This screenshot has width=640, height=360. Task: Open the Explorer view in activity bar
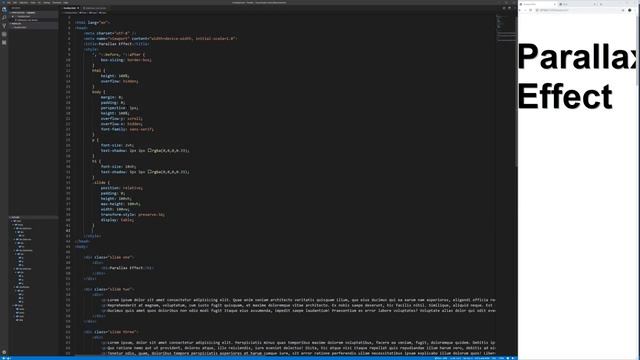pyautogui.click(x=4, y=9)
